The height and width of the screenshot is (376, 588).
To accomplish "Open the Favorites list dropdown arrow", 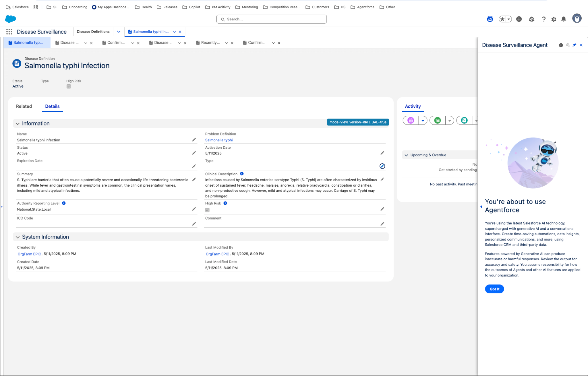I will click(509, 19).
